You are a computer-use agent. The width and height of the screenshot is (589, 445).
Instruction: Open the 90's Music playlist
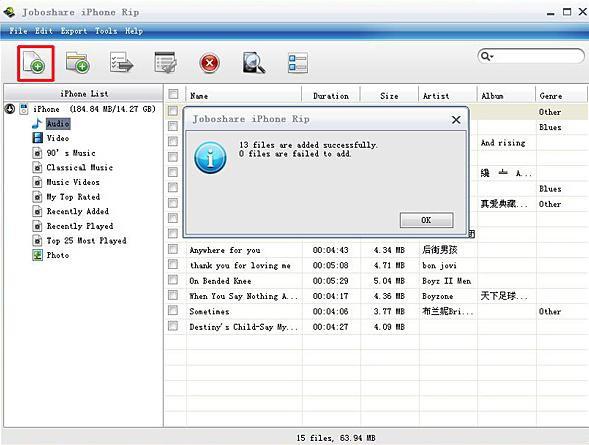[x=71, y=153]
